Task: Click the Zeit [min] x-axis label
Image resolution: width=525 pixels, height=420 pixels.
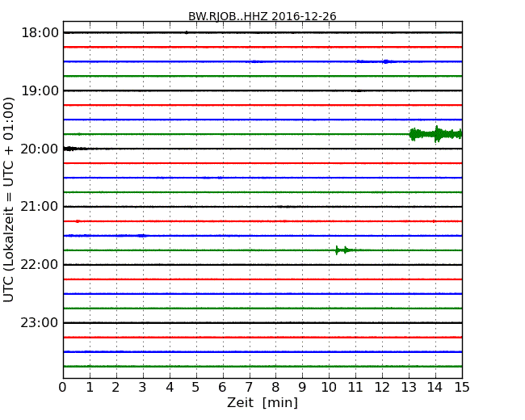Action: (262, 402)
